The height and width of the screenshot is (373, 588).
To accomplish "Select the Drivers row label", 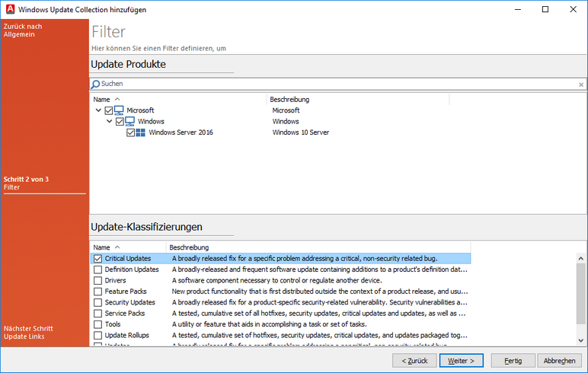I will click(115, 280).
